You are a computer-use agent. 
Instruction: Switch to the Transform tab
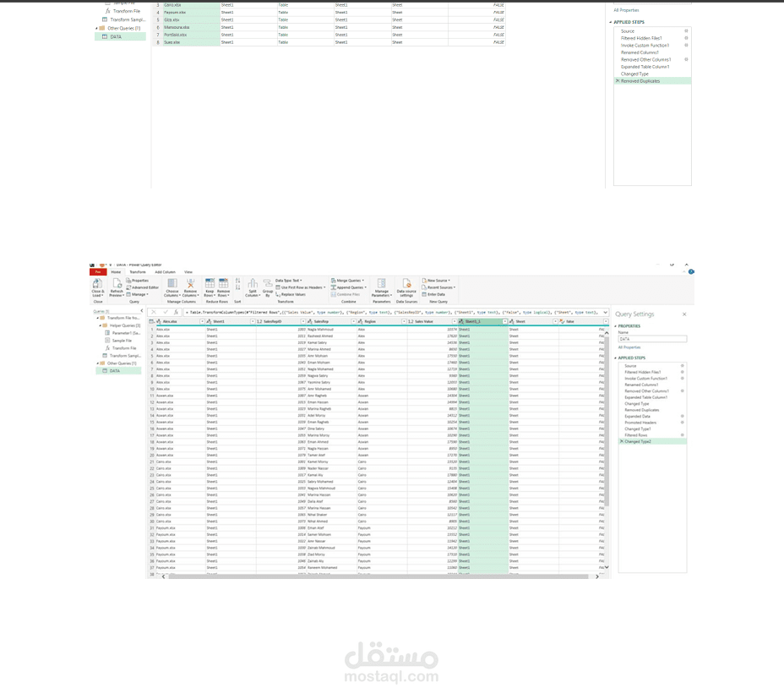click(x=138, y=272)
